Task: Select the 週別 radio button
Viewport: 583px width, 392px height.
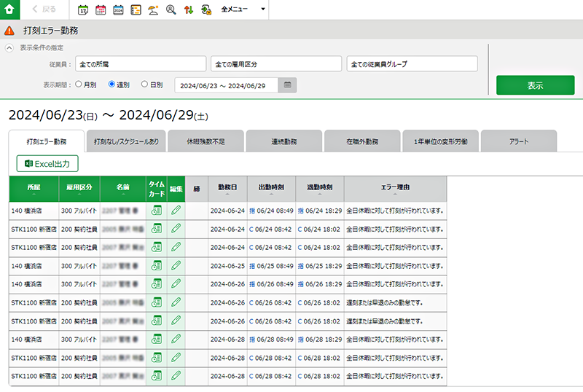Action: (x=112, y=85)
